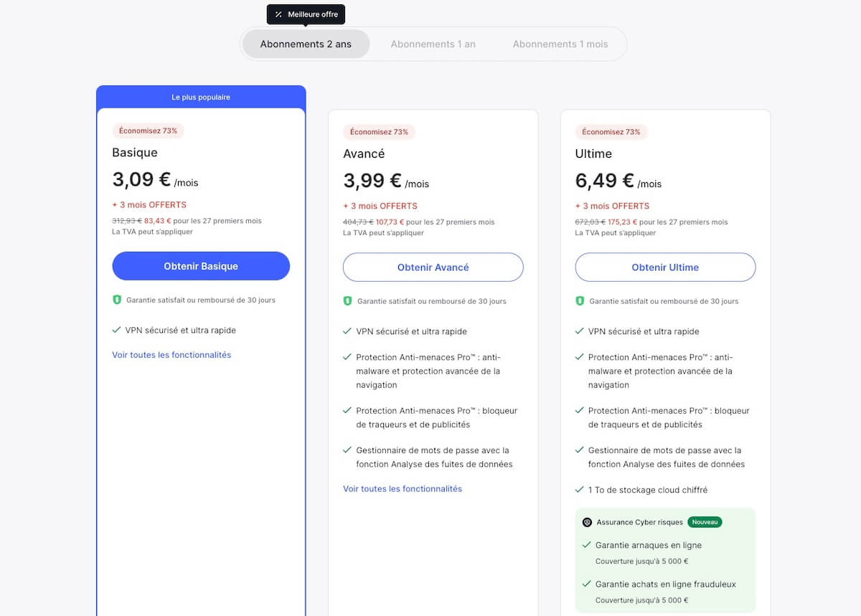Click 1 To de stockage cloud chiffré text
The image size is (861, 616).
pos(648,490)
